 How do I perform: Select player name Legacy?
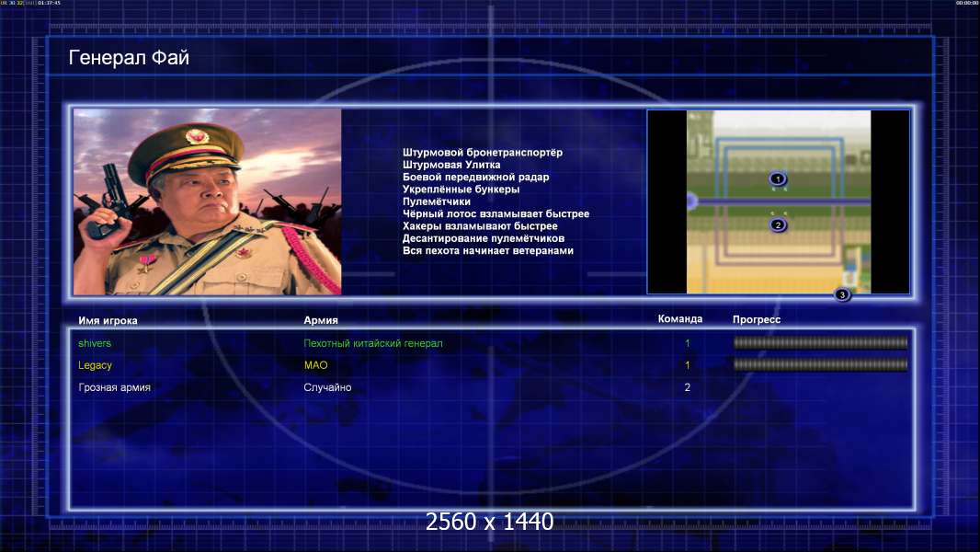pos(95,365)
